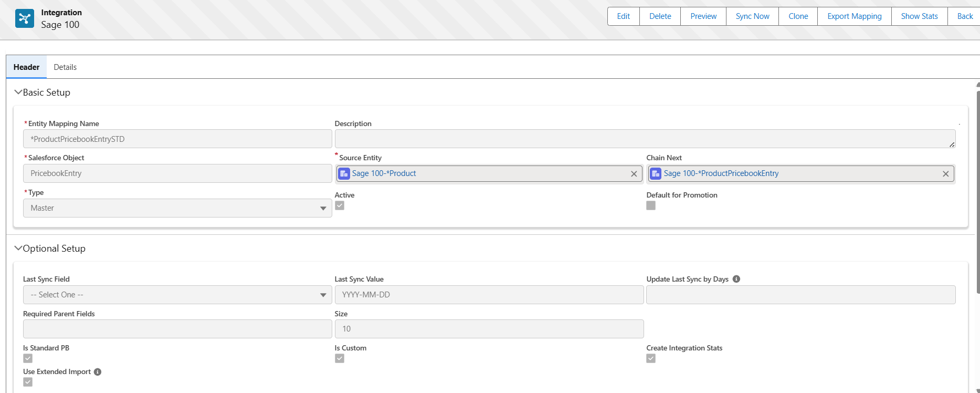Open the Type dropdown set to Master
The height and width of the screenshot is (393, 980).
tap(177, 208)
